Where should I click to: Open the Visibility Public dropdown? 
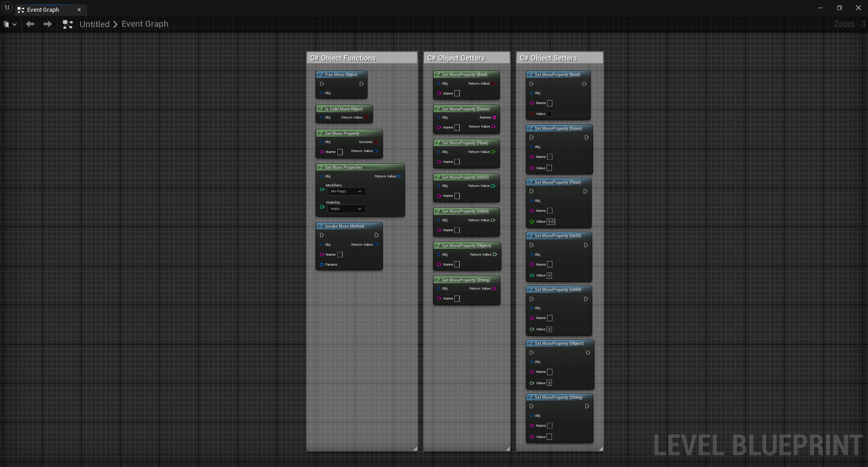(x=346, y=209)
